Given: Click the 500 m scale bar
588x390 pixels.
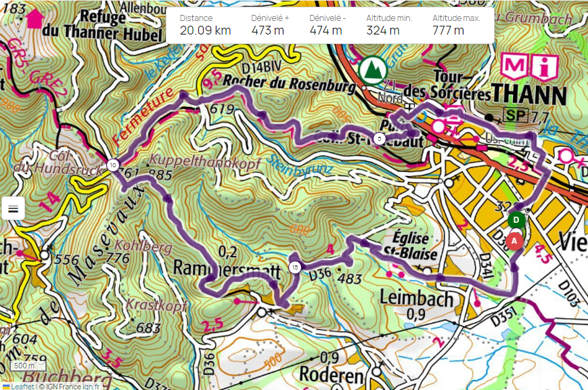Looking at the screenshot, I should 28,366.
